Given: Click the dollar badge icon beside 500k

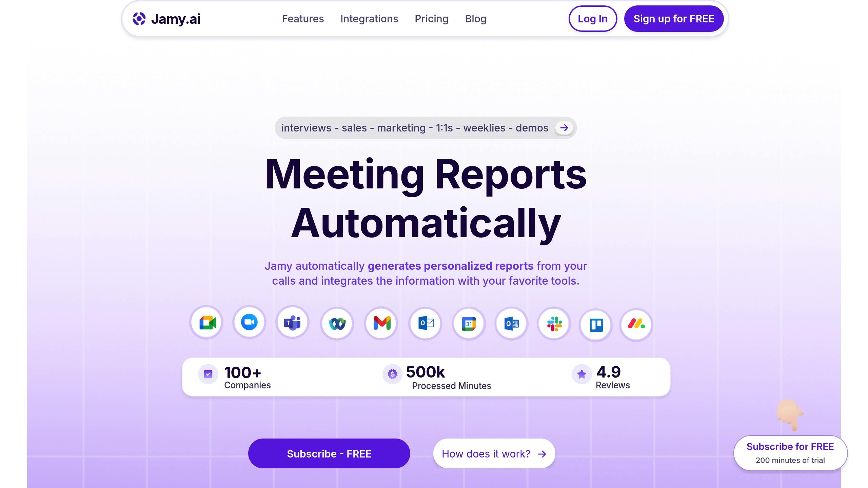Looking at the screenshot, I should 393,374.
